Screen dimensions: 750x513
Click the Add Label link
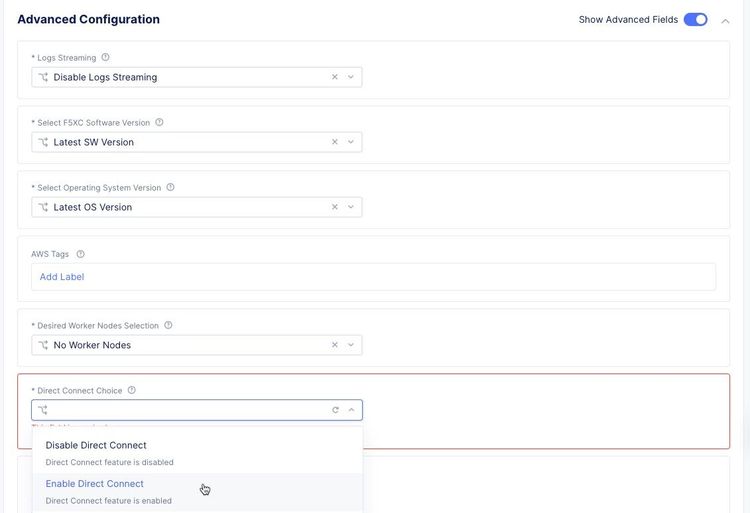62,277
